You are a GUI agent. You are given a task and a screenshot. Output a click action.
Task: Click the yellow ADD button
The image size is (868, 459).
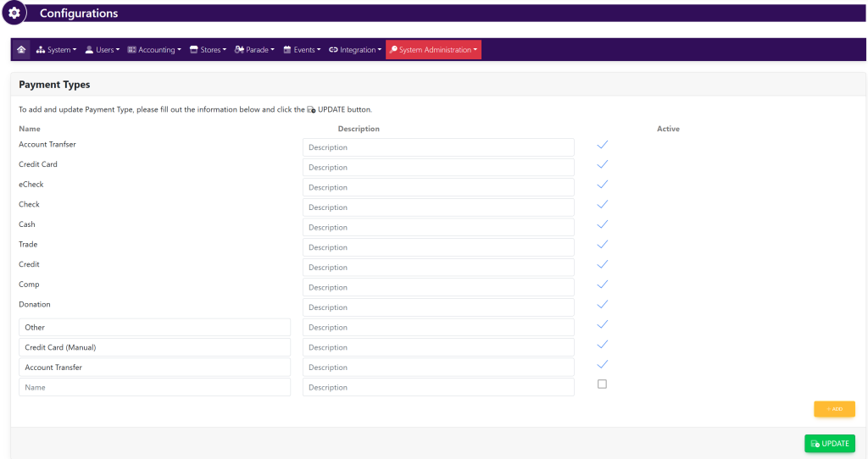pos(834,409)
